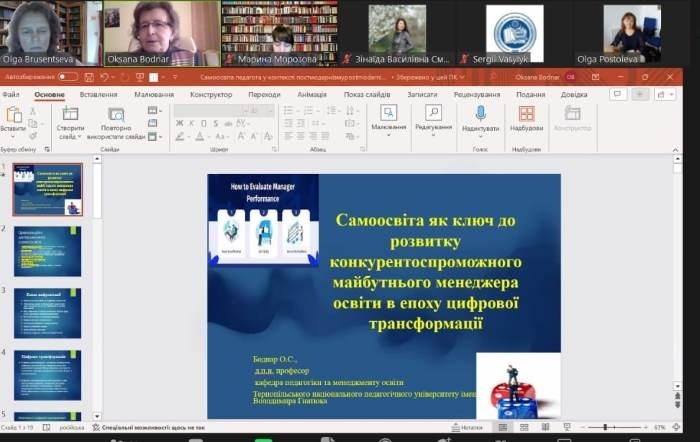700x442 pixels.
Task: Toggle Нотатки (Notes) pane in status bar
Action: (465, 427)
